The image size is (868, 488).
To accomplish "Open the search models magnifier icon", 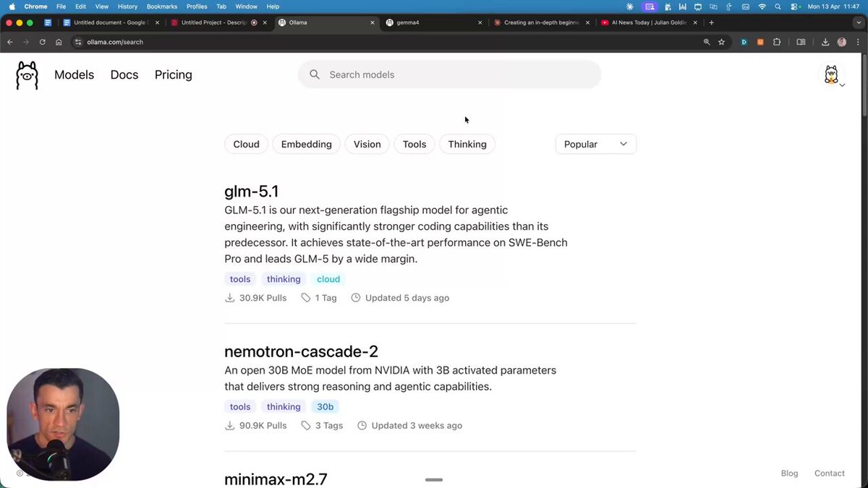I will coord(315,74).
